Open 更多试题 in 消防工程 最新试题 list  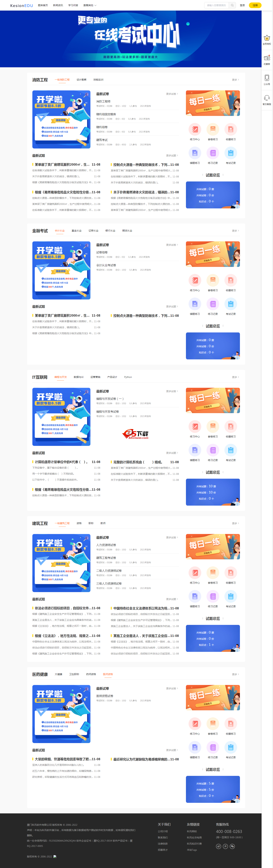[x=172, y=156]
